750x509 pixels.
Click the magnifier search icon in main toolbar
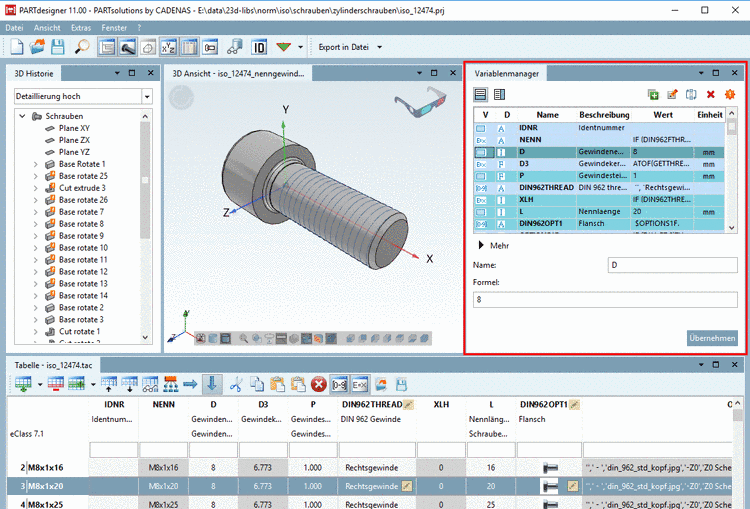82,47
